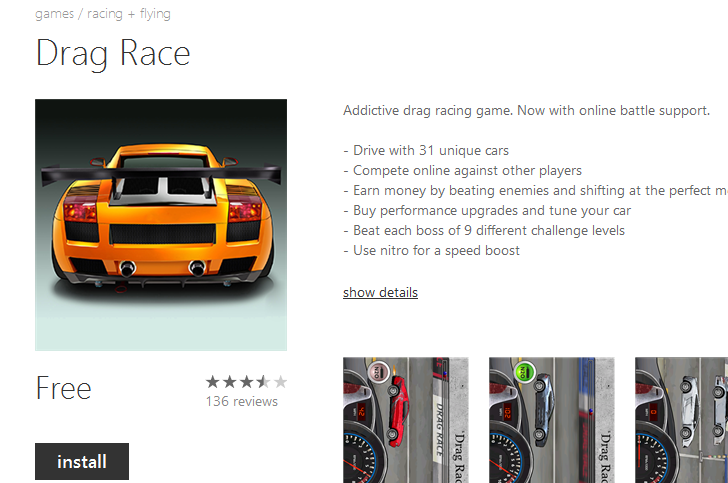
Task: Click the last empty rating star
Action: pyautogui.click(x=280, y=382)
